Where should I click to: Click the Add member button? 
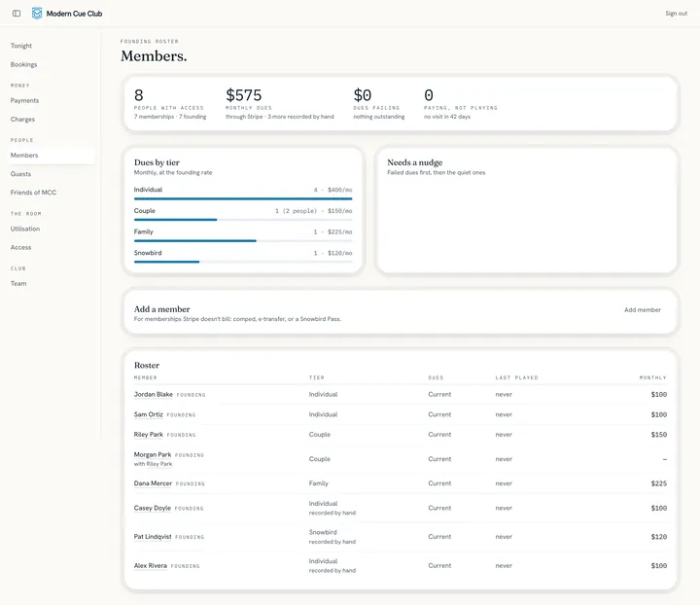[x=642, y=310]
